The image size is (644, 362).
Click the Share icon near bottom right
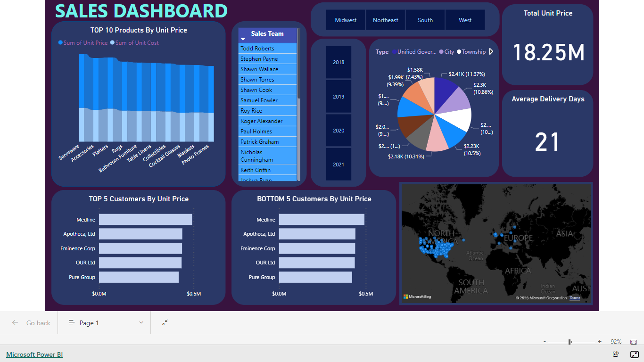[616, 354]
